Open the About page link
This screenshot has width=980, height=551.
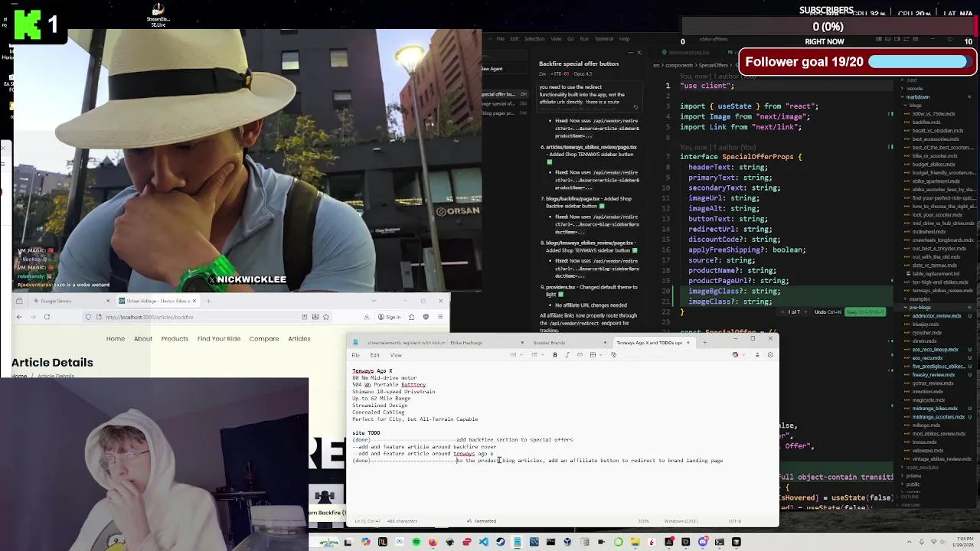click(143, 338)
